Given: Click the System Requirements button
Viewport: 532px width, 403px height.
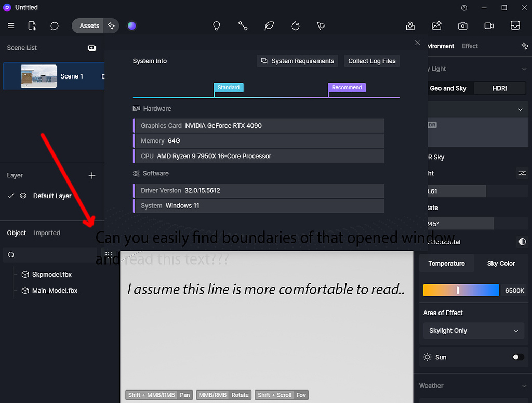Looking at the screenshot, I should (x=297, y=61).
